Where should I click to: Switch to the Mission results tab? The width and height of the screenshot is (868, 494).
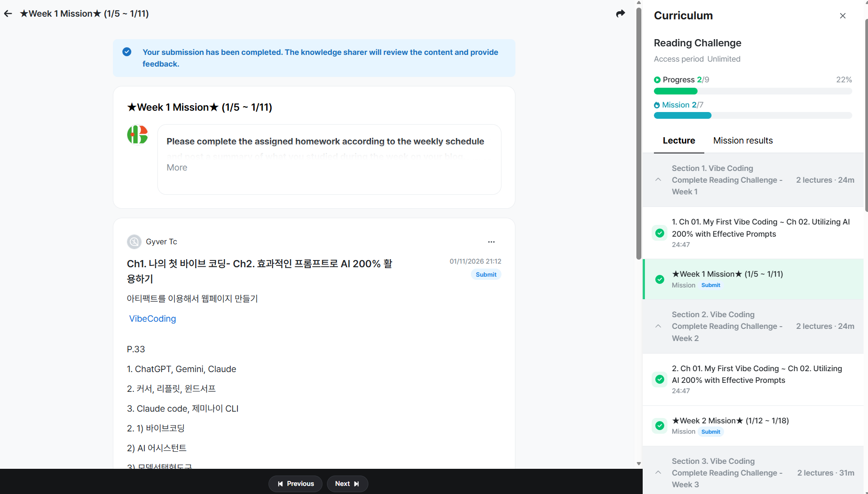click(x=743, y=141)
